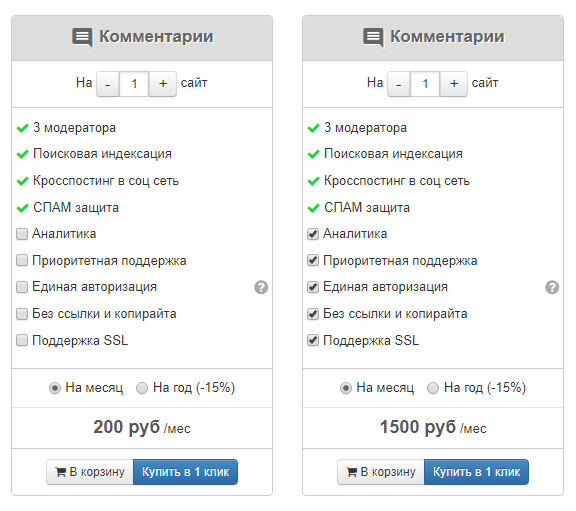
Task: Check Приоритетная поддержка in the left card
Action: [x=22, y=260]
